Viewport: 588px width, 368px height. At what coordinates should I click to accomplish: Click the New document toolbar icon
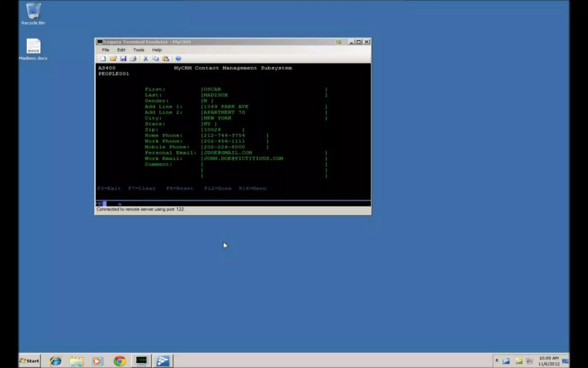(x=103, y=59)
